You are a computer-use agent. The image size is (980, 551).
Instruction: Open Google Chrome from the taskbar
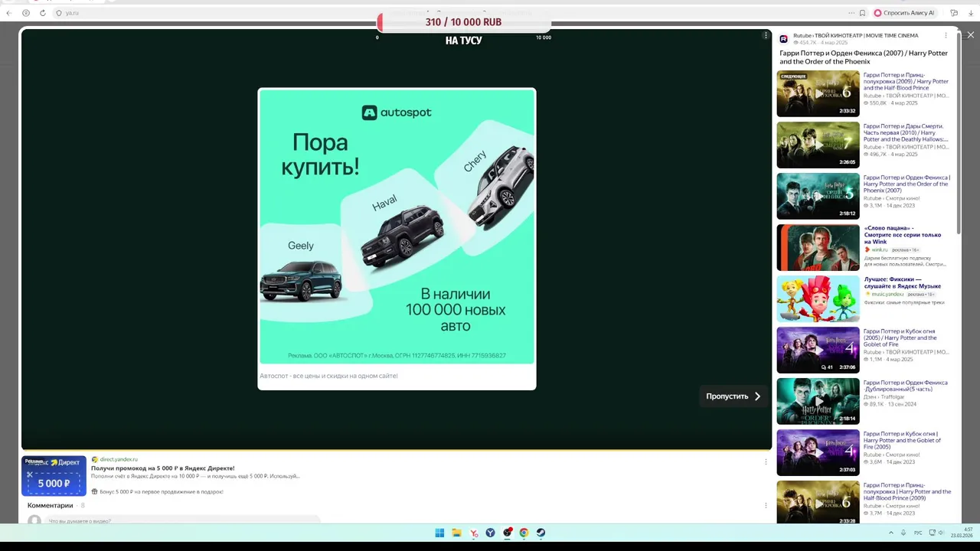(x=524, y=533)
